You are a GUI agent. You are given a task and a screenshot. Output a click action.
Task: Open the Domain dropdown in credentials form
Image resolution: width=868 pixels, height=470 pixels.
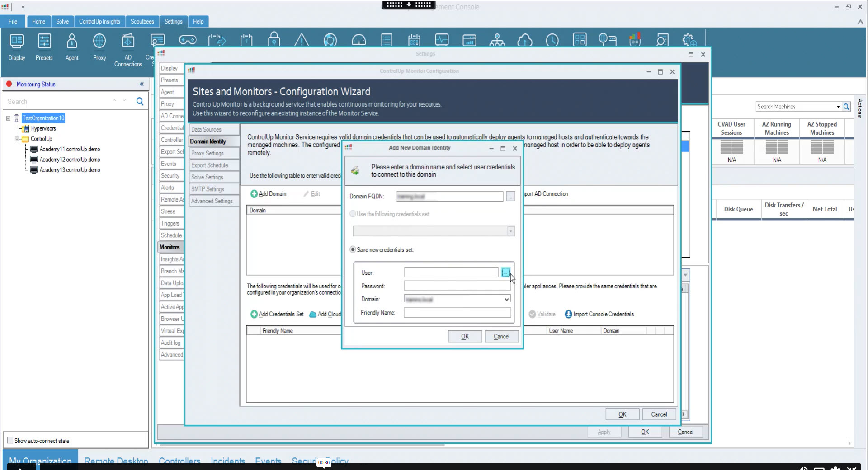click(x=507, y=299)
